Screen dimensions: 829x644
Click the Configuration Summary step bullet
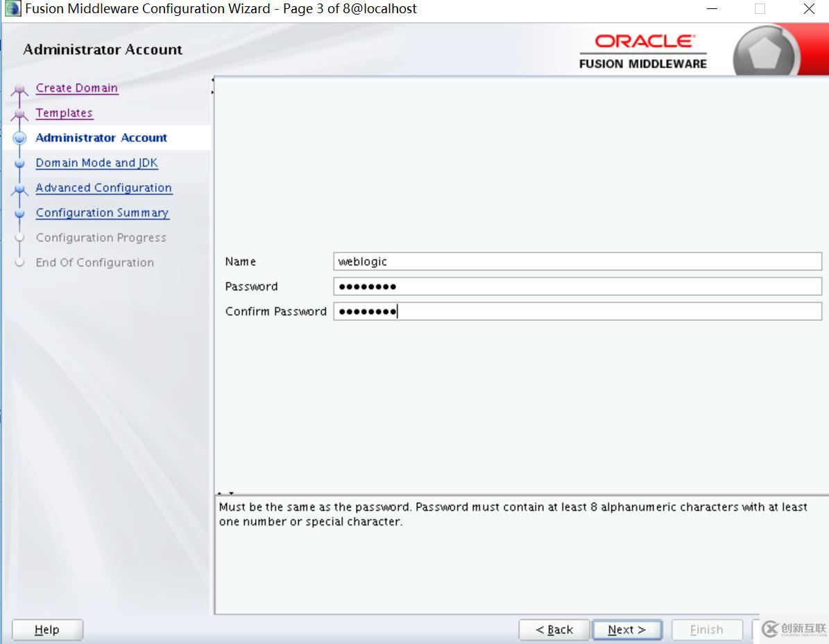click(19, 214)
